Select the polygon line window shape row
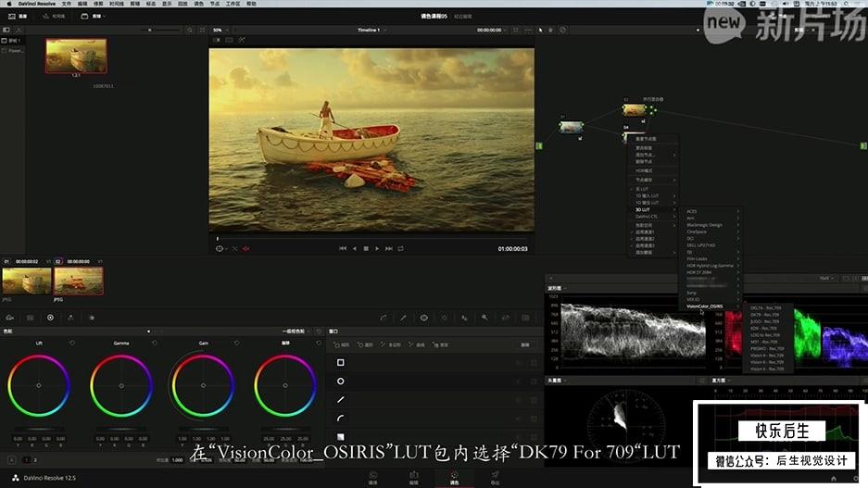 [x=341, y=399]
